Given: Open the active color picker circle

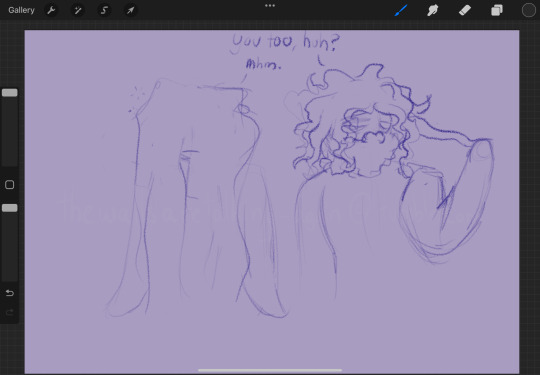Looking at the screenshot, I should point(529,10).
